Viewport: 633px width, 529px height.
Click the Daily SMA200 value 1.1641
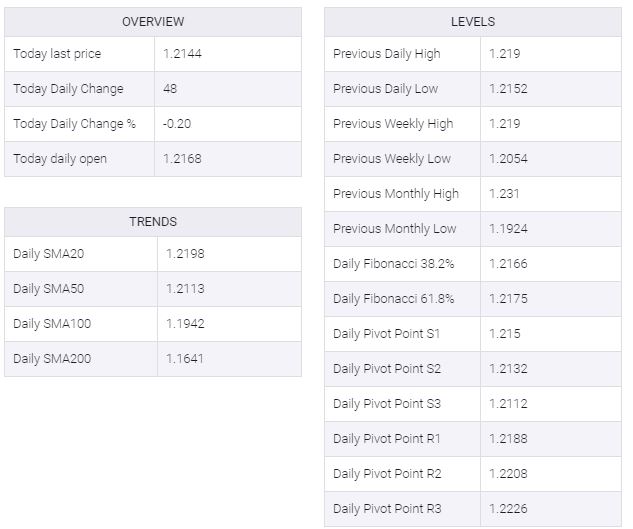click(x=183, y=359)
